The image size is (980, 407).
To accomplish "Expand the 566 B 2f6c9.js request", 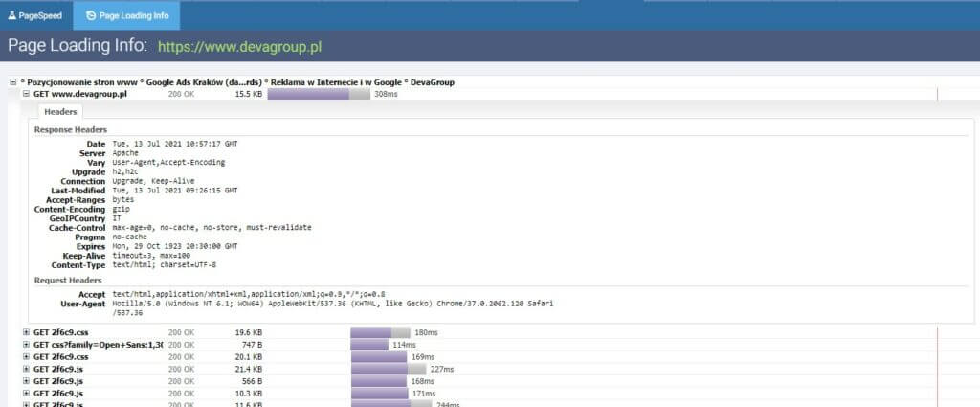I will 26,381.
